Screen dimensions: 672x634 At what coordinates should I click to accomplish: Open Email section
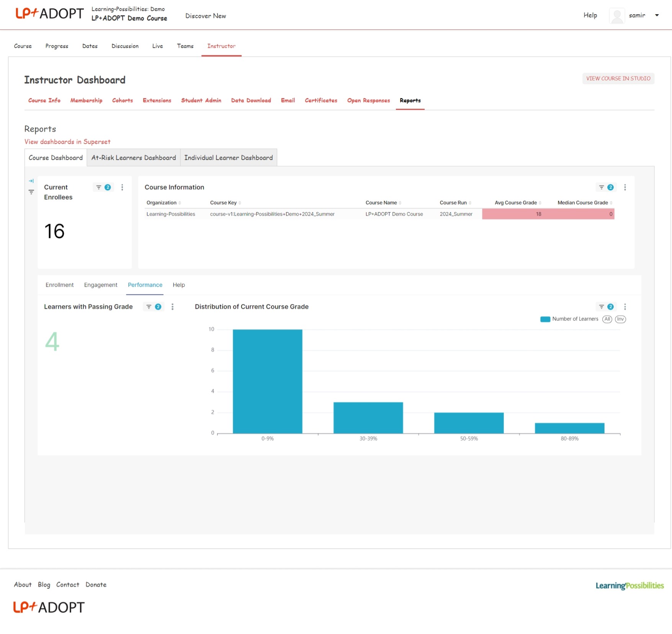pyautogui.click(x=288, y=100)
